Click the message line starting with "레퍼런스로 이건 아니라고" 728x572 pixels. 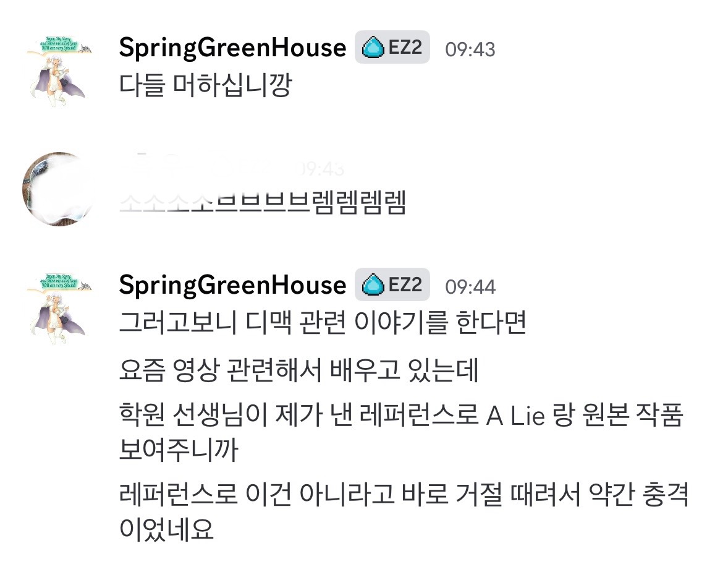404,495
